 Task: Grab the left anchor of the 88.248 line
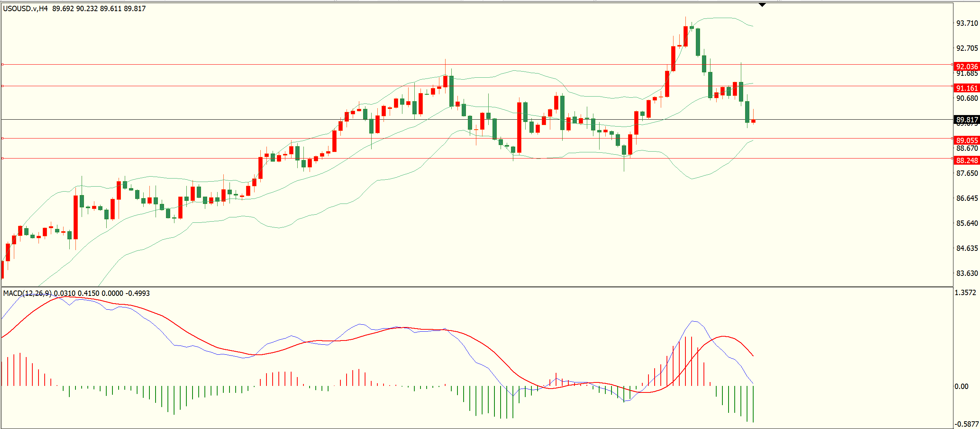(2, 158)
